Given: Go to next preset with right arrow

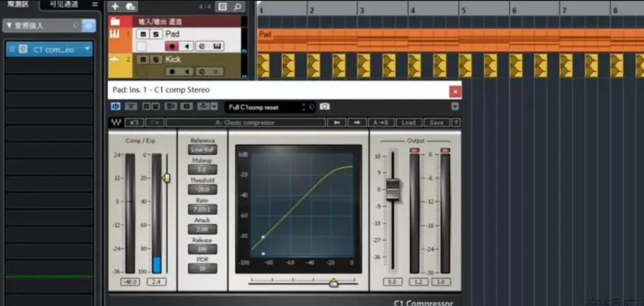Looking at the screenshot, I should click(x=357, y=122).
